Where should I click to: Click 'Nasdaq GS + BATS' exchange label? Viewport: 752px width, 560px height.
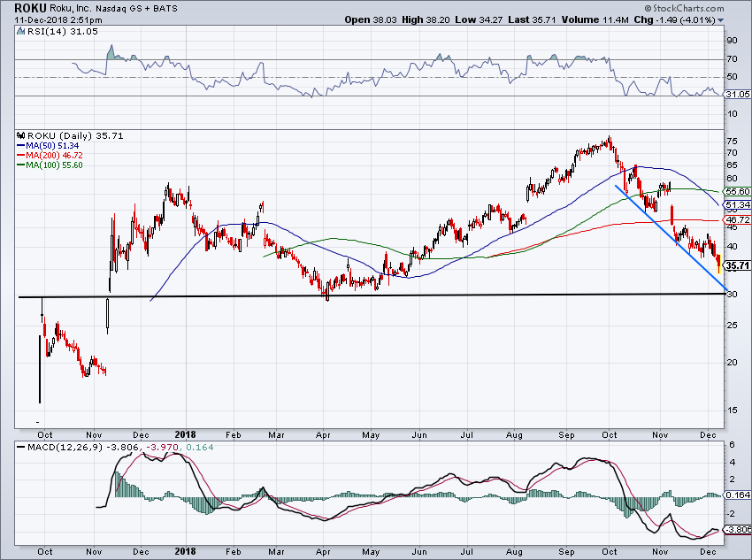tap(136, 9)
